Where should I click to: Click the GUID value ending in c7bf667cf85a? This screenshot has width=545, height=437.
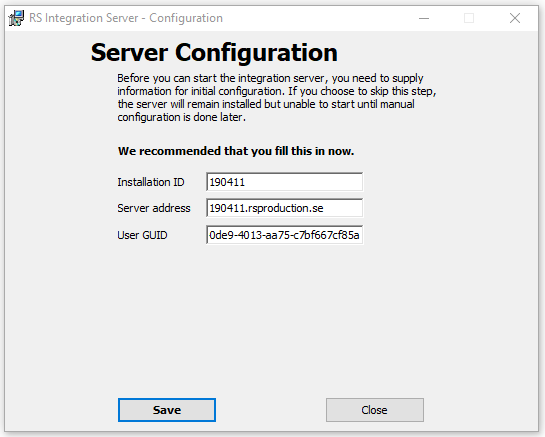coord(284,235)
